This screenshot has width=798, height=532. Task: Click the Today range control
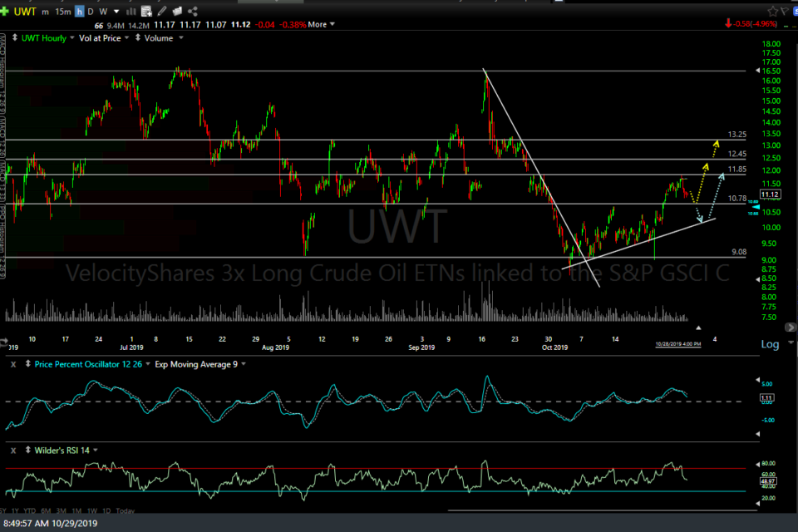pyautogui.click(x=126, y=510)
